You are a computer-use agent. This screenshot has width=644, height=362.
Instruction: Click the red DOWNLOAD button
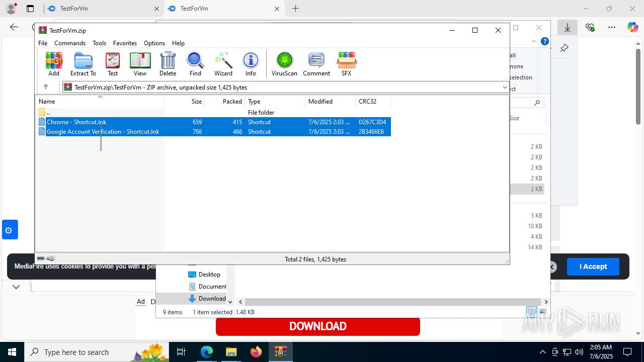(318, 326)
